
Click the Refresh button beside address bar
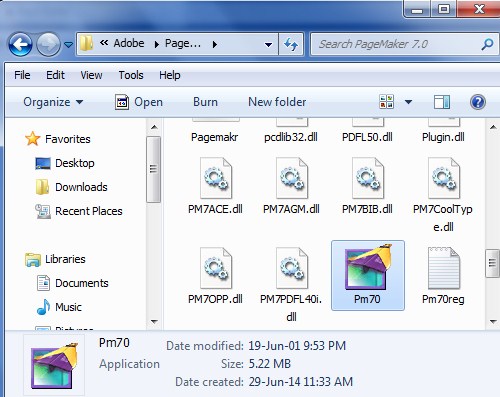(x=291, y=44)
